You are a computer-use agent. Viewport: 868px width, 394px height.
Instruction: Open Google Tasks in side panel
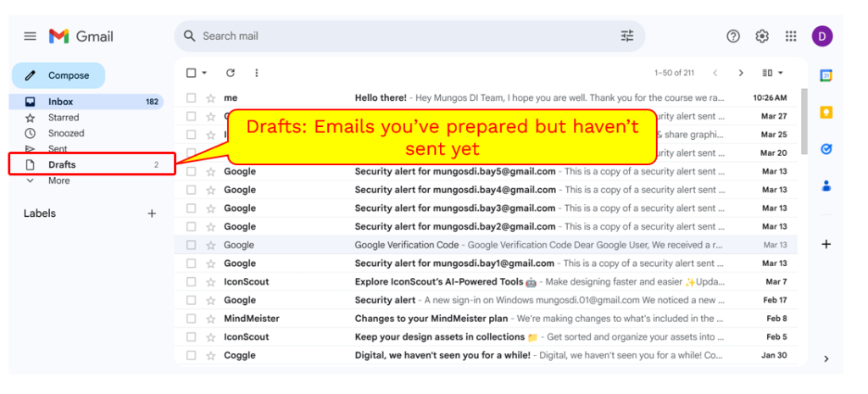coord(826,149)
